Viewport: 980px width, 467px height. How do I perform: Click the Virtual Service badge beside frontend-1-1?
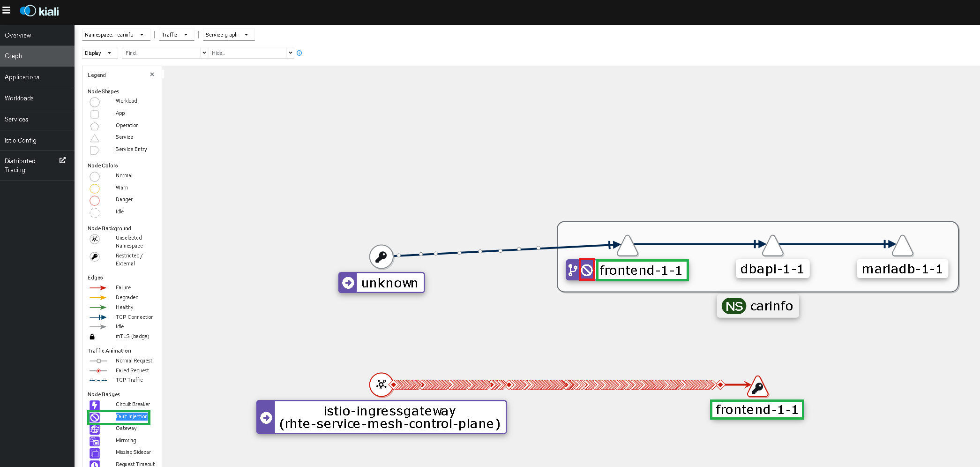coord(572,270)
